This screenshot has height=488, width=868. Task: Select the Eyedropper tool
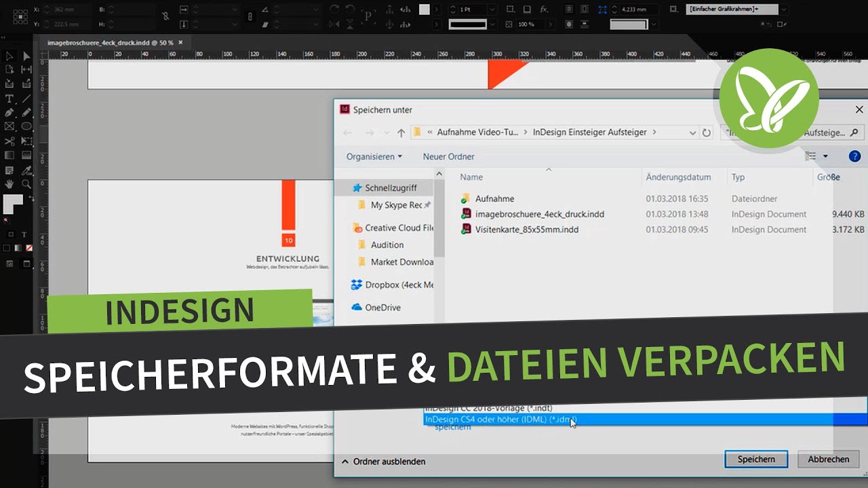(26, 169)
